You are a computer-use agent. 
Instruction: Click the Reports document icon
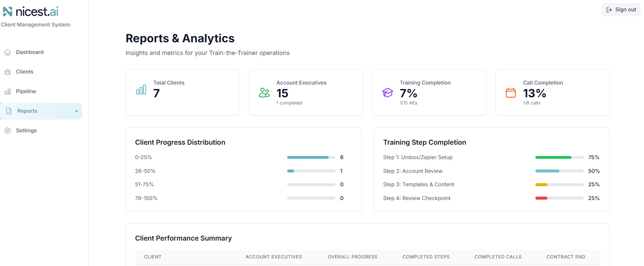coord(9,111)
